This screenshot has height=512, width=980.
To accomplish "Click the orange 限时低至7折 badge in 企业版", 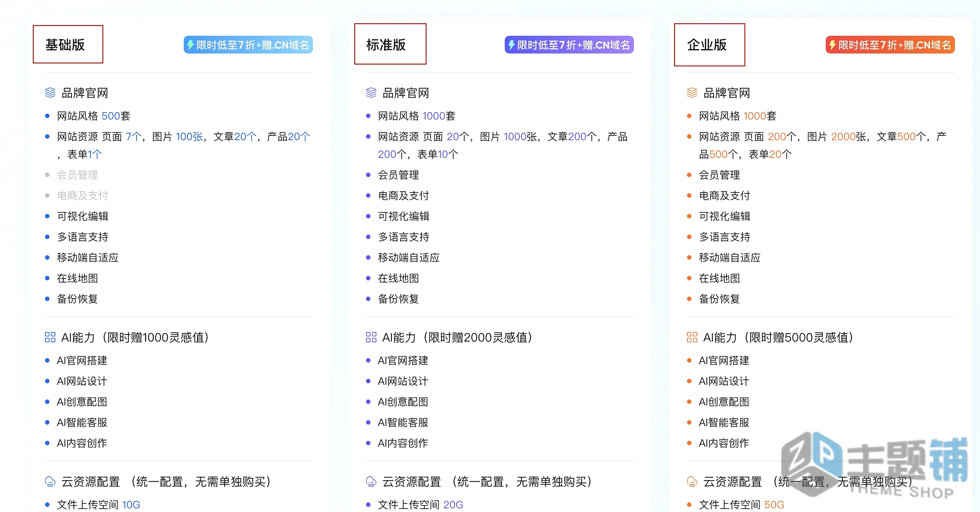I will (890, 45).
